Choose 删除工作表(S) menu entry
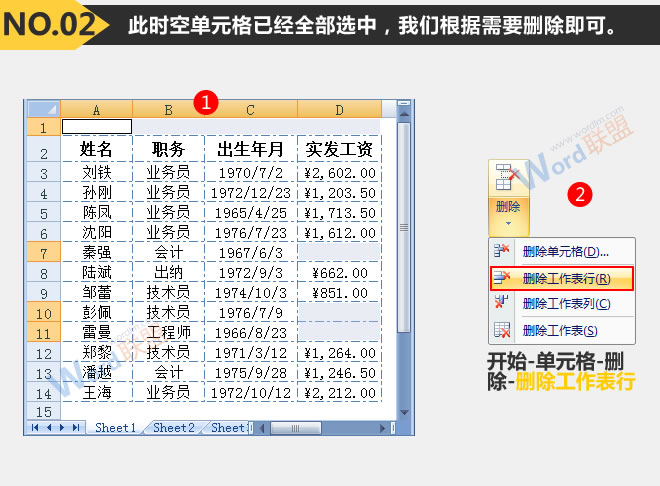This screenshot has width=660, height=486. point(560,330)
